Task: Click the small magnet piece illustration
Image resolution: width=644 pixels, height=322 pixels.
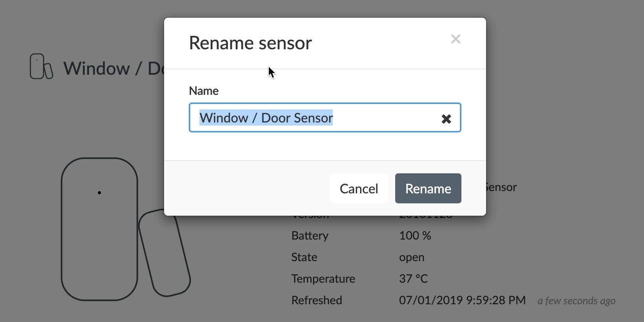Action: click(x=164, y=253)
